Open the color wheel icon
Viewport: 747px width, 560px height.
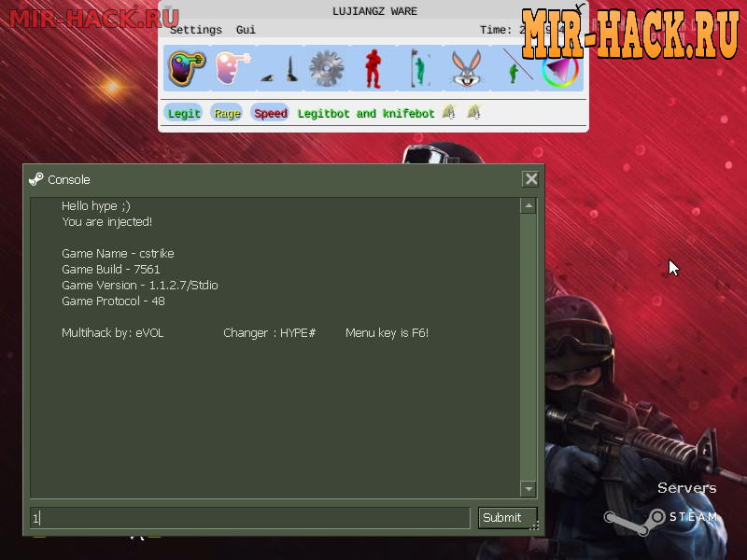(559, 68)
